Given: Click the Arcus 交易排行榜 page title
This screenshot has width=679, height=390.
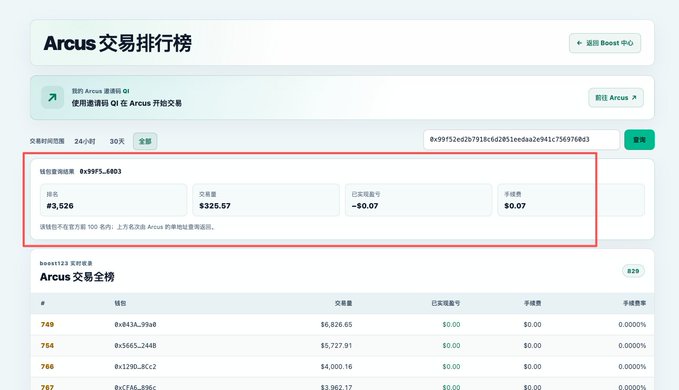Looking at the screenshot, I should click(x=117, y=43).
